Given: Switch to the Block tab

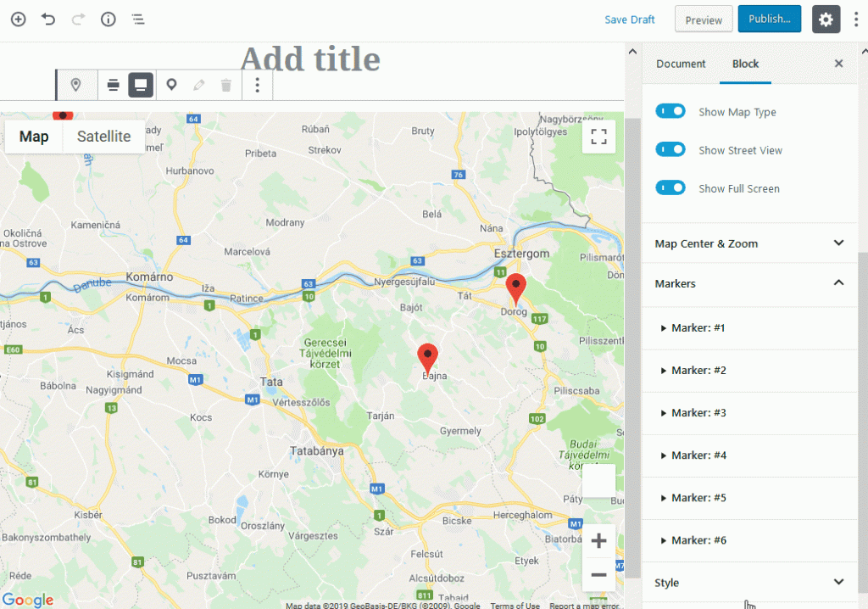Looking at the screenshot, I should tap(745, 64).
